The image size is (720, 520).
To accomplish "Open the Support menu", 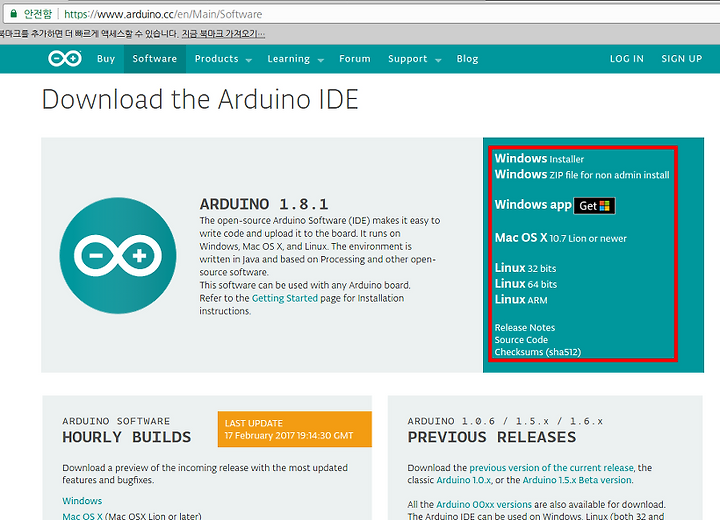I will 407,59.
